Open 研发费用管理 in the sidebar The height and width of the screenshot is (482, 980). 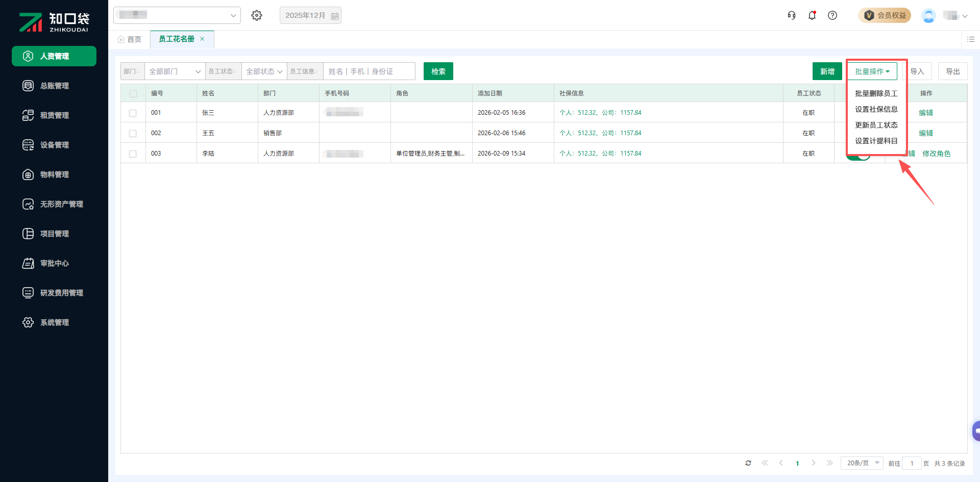(54, 293)
